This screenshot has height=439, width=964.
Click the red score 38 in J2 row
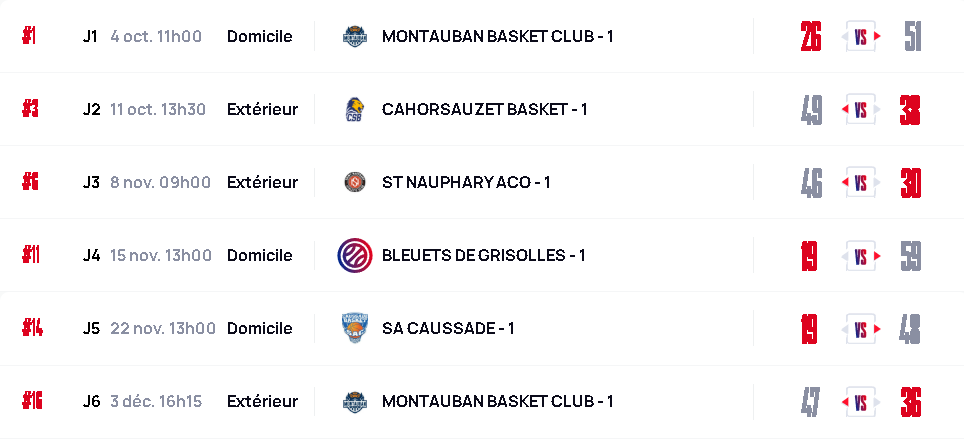click(909, 109)
